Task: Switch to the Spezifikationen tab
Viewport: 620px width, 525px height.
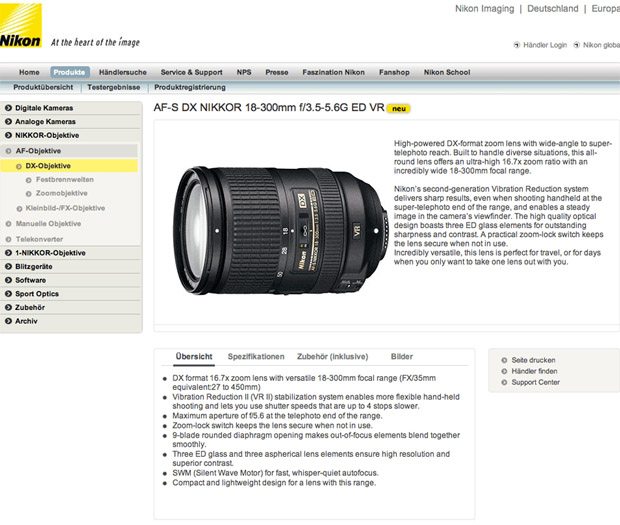Action: point(256,357)
